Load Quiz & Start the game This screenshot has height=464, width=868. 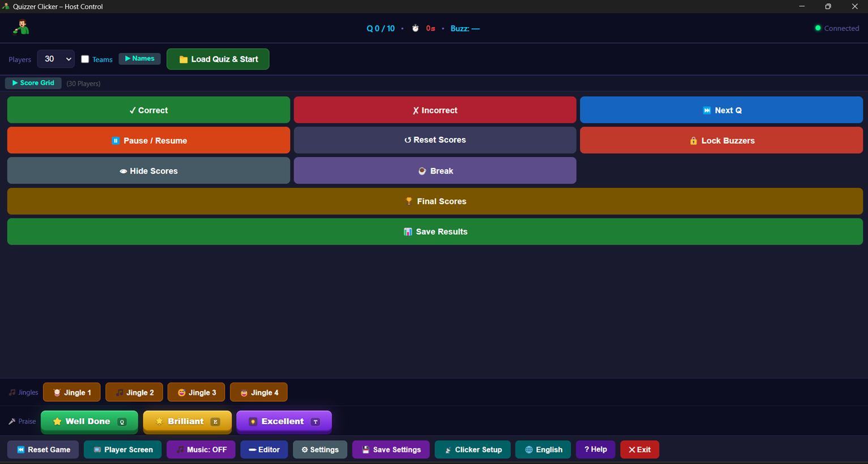(218, 59)
